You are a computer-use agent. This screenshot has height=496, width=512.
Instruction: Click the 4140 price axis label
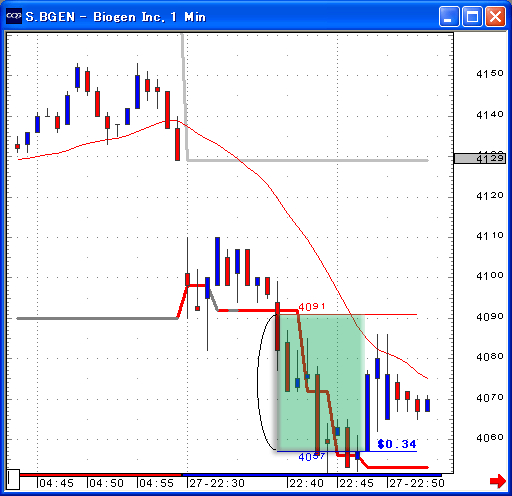point(490,115)
